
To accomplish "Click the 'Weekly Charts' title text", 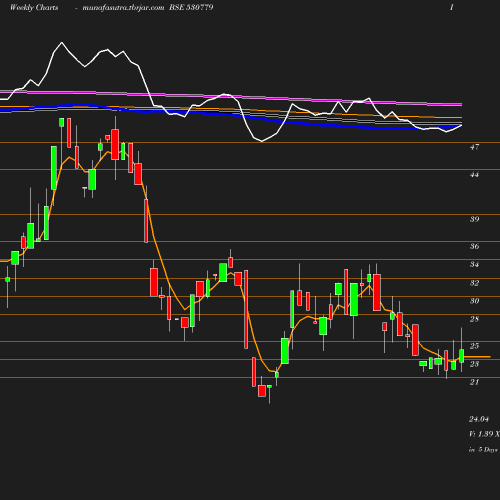I will [x=34, y=7].
